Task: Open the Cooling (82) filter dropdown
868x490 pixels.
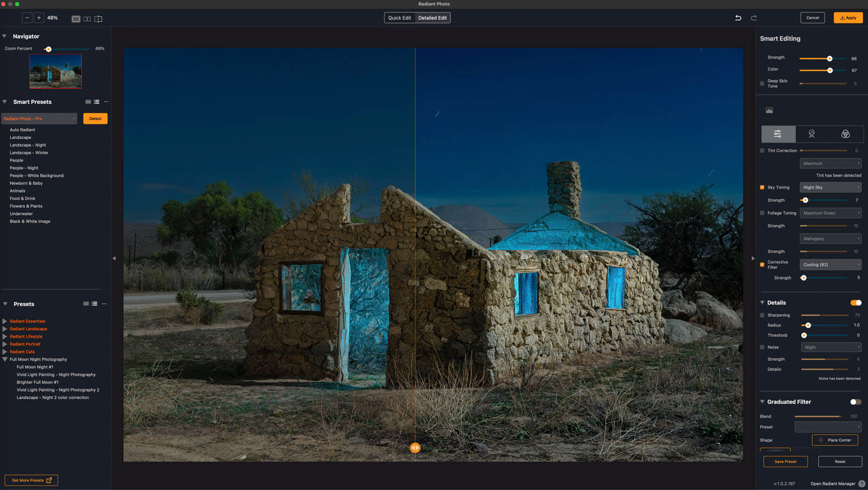Action: coord(830,265)
